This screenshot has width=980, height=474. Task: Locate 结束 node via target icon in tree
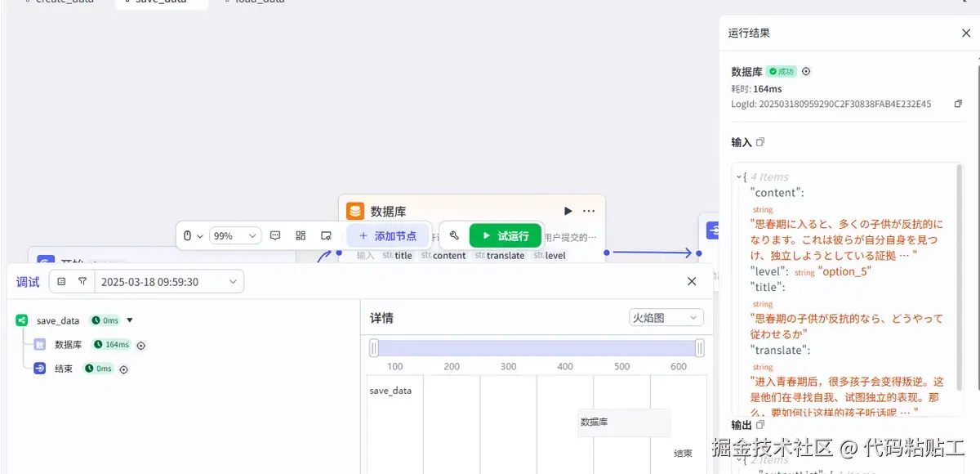pos(123,369)
